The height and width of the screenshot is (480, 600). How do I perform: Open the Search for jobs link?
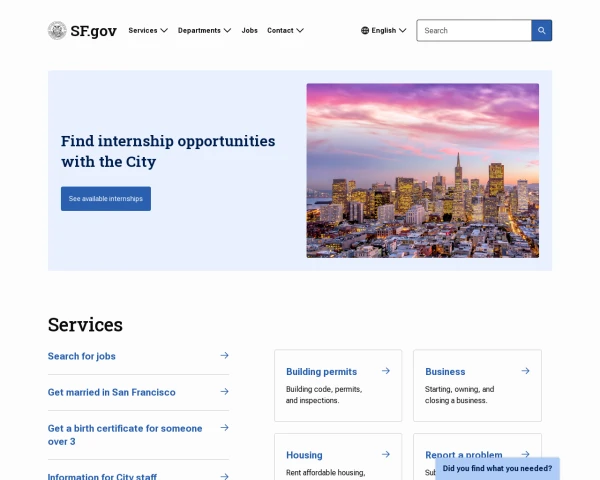coord(82,356)
